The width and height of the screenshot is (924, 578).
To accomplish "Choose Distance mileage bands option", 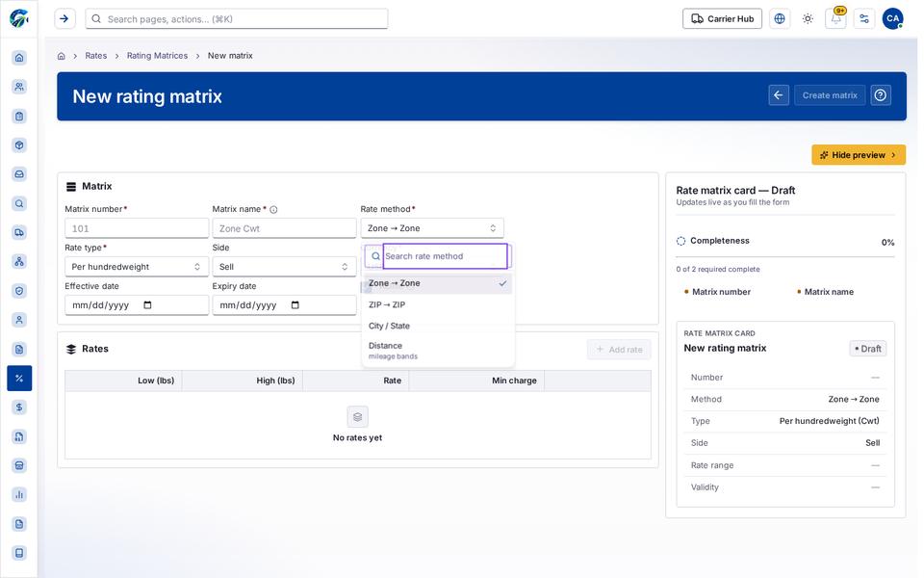I will tap(438, 351).
